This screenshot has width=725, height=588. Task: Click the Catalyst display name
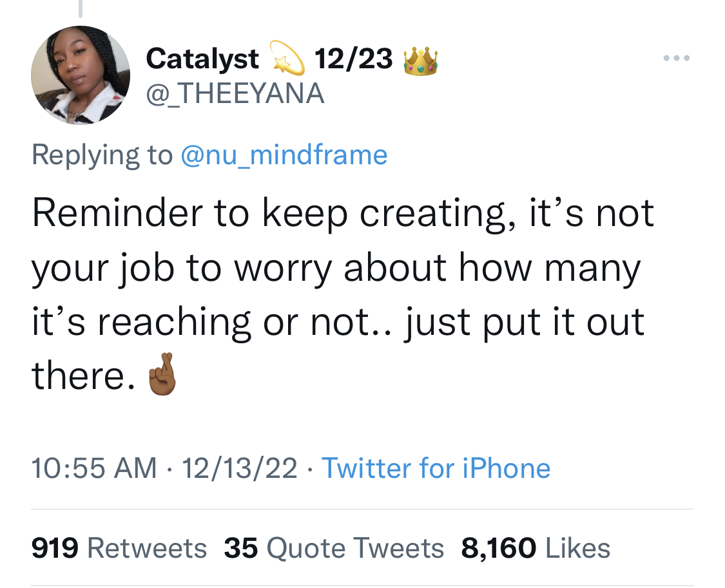[x=202, y=59]
